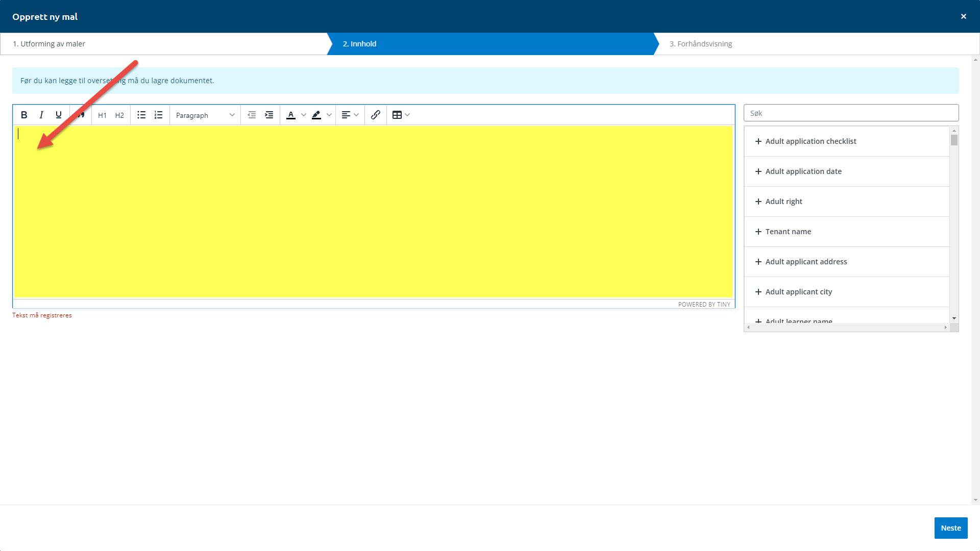Toggle bold formatting
Viewport: 980px width, 551px height.
24,115
